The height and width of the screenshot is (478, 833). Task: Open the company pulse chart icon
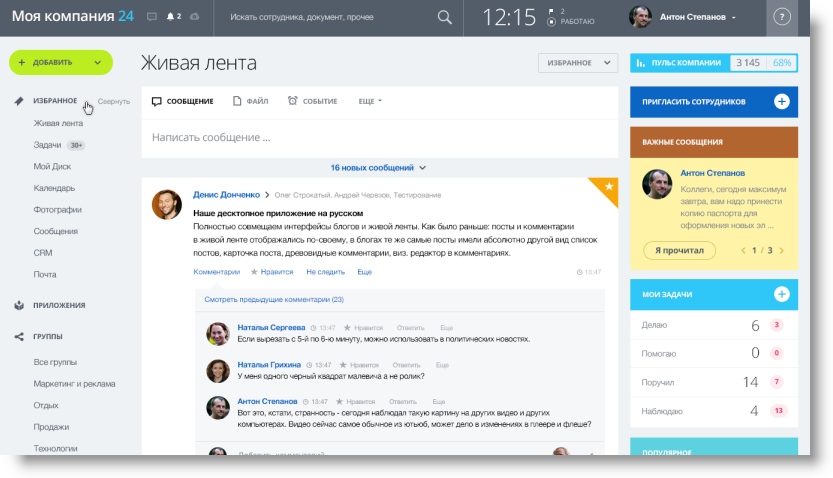pyautogui.click(x=641, y=62)
